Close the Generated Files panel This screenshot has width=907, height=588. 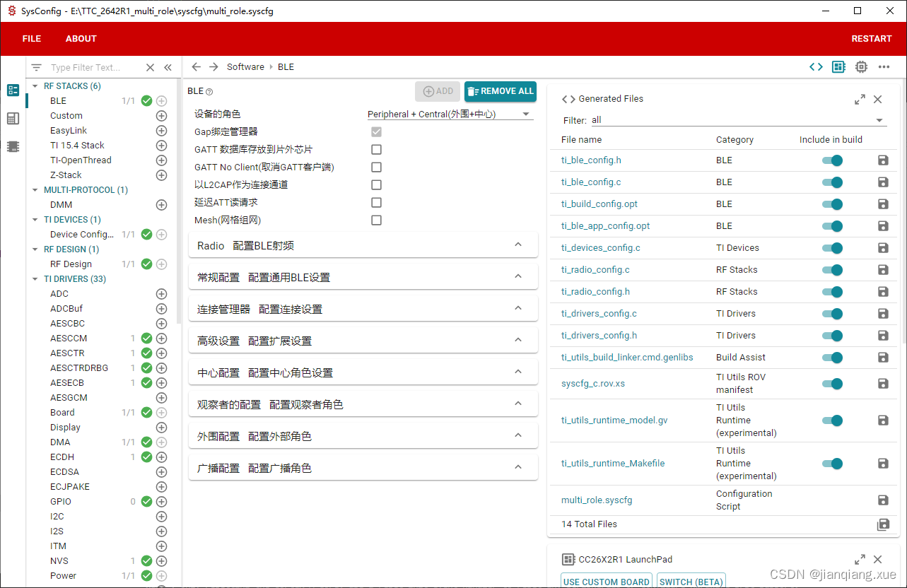coord(877,100)
